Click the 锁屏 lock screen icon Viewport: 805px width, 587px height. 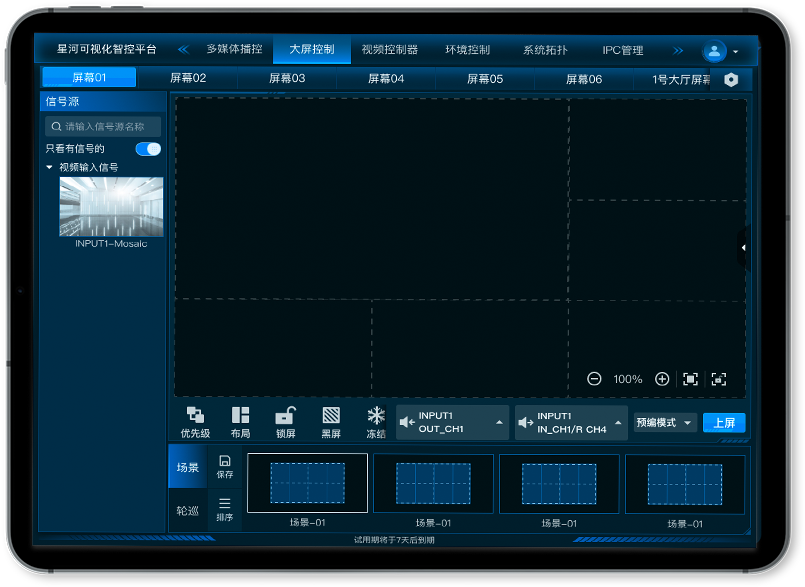point(285,416)
